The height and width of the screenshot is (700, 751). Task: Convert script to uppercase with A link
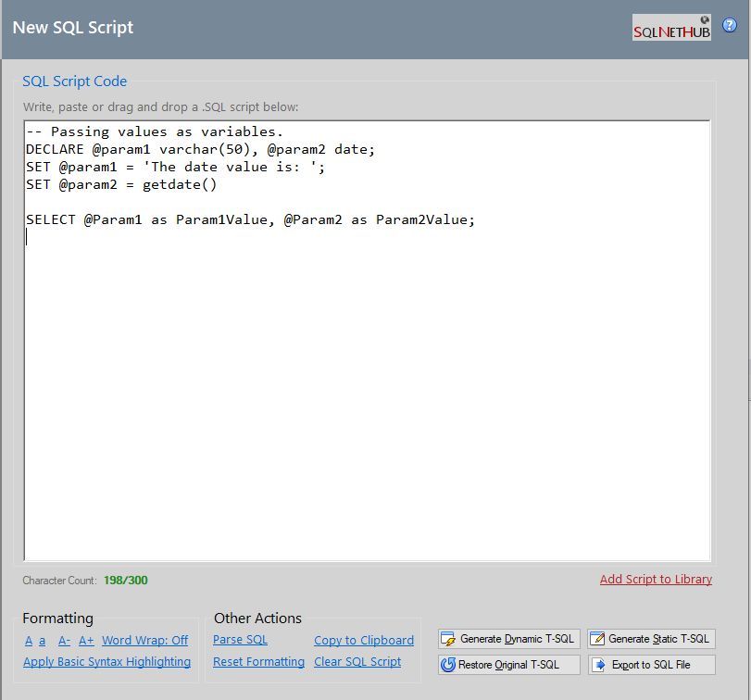click(x=29, y=640)
